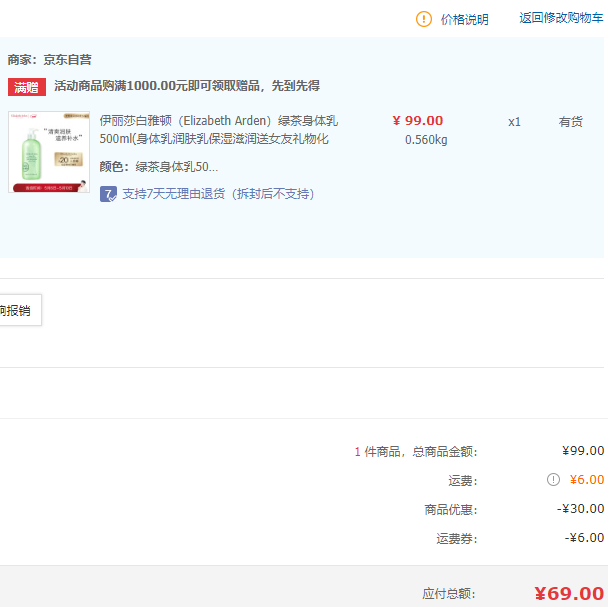The image size is (608, 607).
Task: Click the quantity label x1
Action: pyautogui.click(x=514, y=122)
